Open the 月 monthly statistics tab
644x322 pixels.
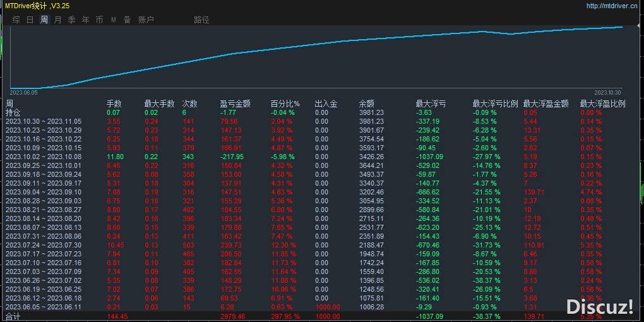(58, 20)
